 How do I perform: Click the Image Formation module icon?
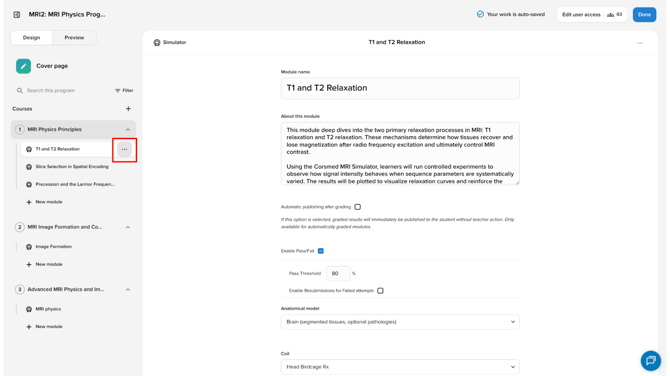tap(29, 247)
